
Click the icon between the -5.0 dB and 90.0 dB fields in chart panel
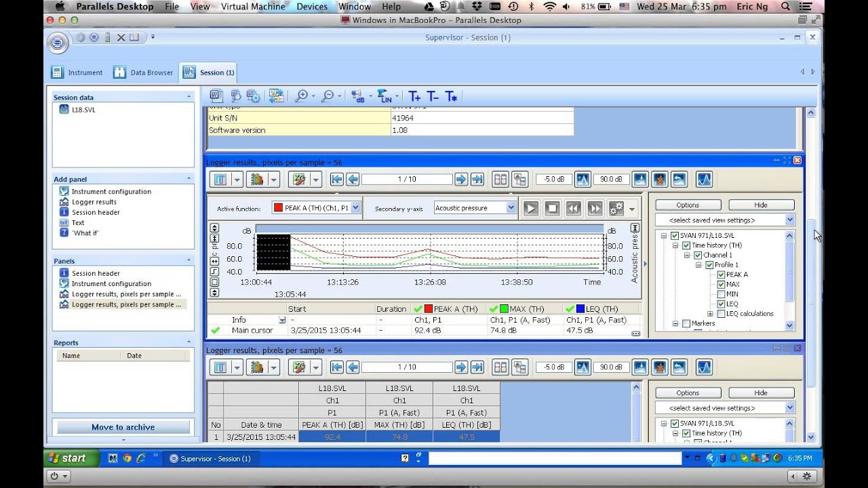click(x=582, y=179)
